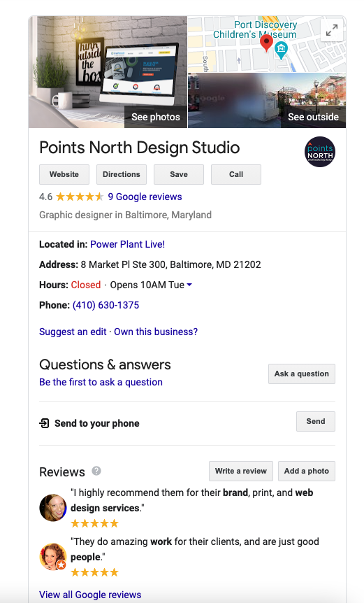Viewport: 364px width, 603px height.
Task: Open the See photos thumbnail
Action: pos(108,72)
